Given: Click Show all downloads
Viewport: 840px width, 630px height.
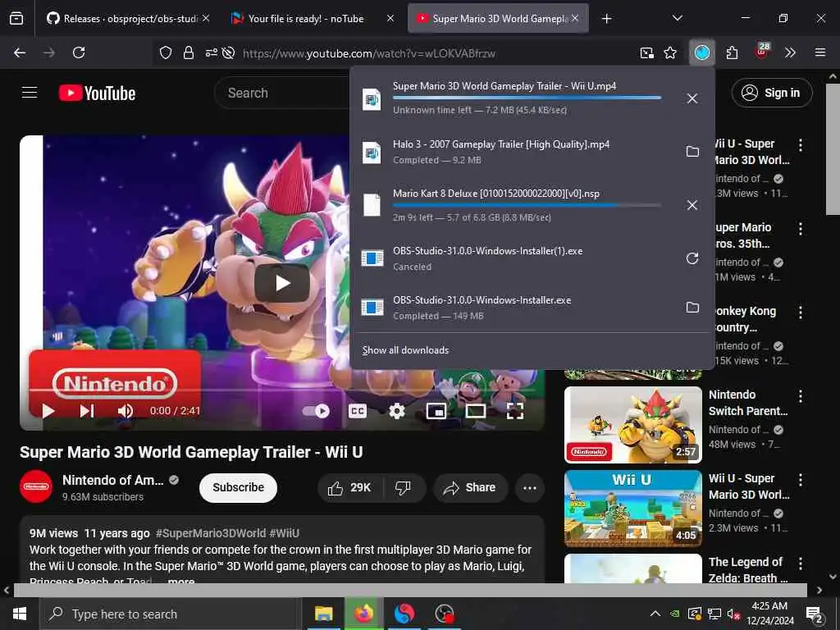Looking at the screenshot, I should pos(405,350).
